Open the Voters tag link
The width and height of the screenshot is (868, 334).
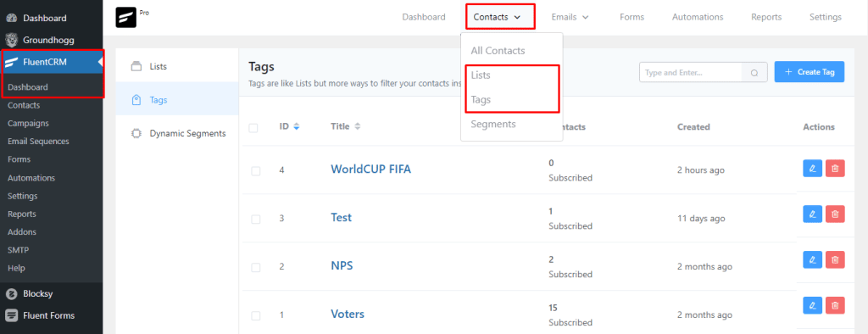coord(348,314)
